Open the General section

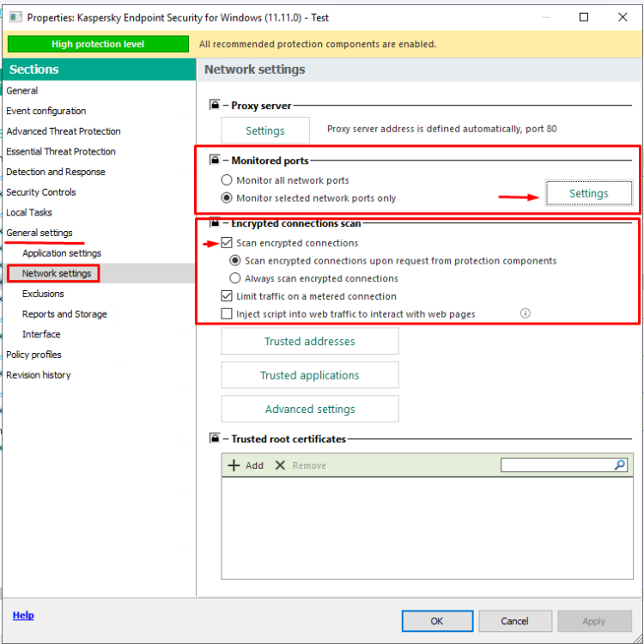pos(21,90)
